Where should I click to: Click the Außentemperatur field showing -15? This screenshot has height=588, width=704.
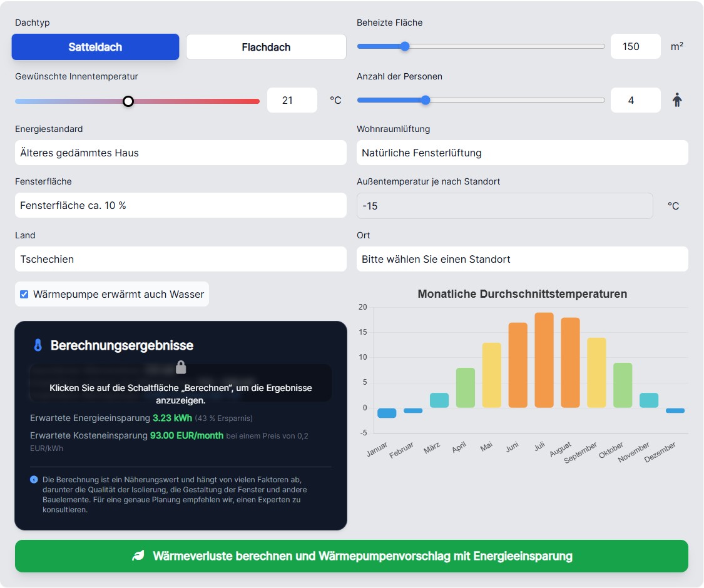pyautogui.click(x=504, y=206)
